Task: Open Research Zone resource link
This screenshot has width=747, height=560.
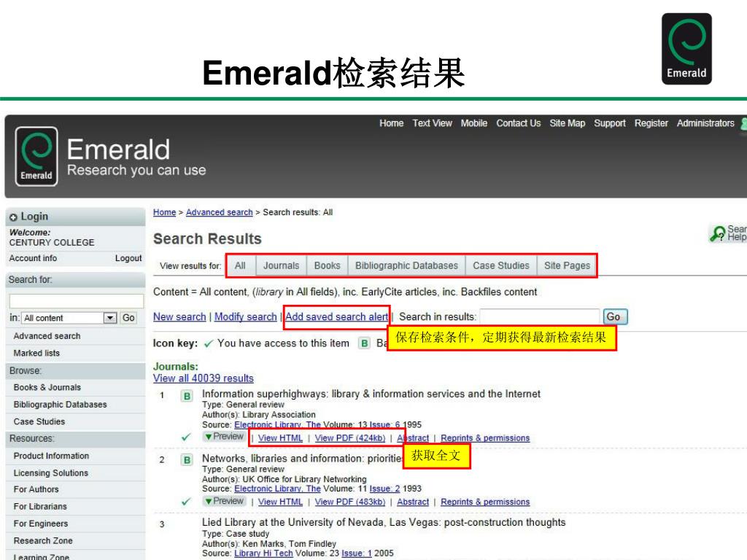Action: pos(43,541)
